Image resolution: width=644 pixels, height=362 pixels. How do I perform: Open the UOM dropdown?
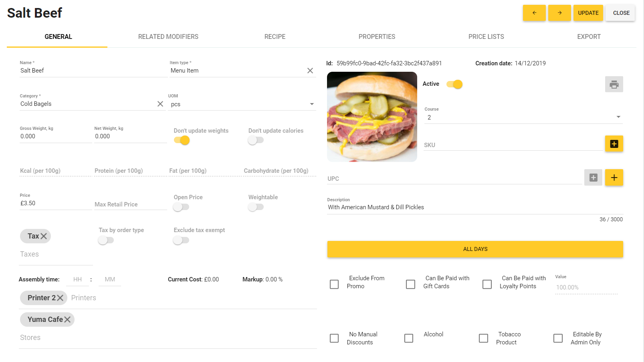coord(312,103)
